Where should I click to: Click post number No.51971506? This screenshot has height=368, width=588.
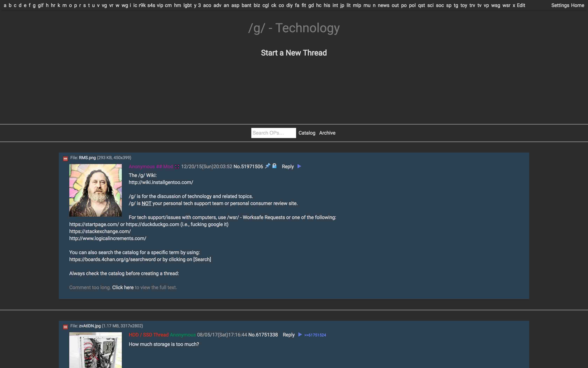(248, 166)
